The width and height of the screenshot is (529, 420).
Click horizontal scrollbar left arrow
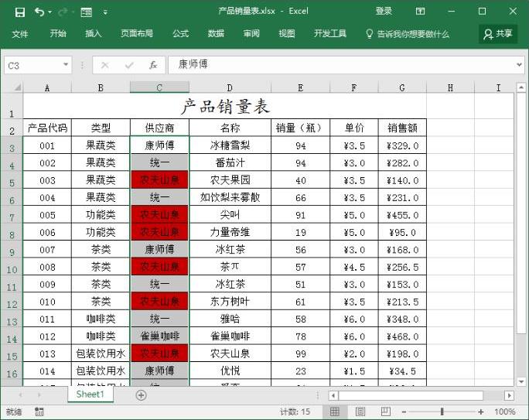(x=333, y=395)
